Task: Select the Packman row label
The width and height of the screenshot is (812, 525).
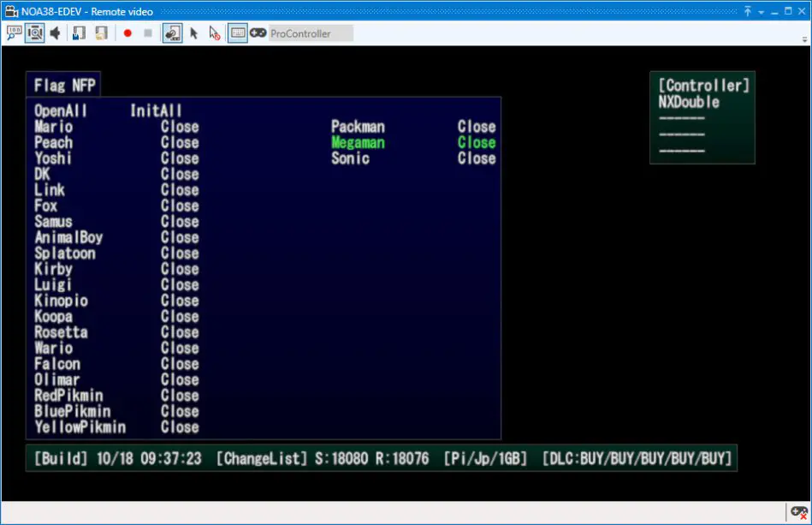Action: [358, 127]
